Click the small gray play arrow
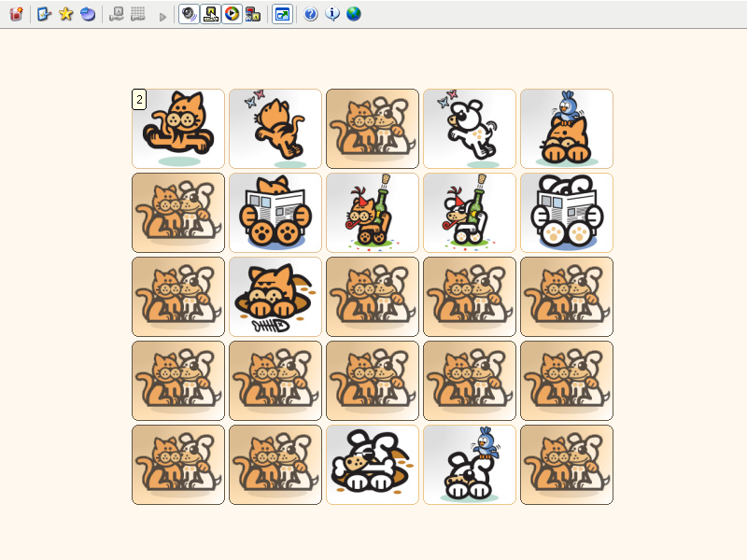Viewport: 747px width, 560px height. [162, 16]
